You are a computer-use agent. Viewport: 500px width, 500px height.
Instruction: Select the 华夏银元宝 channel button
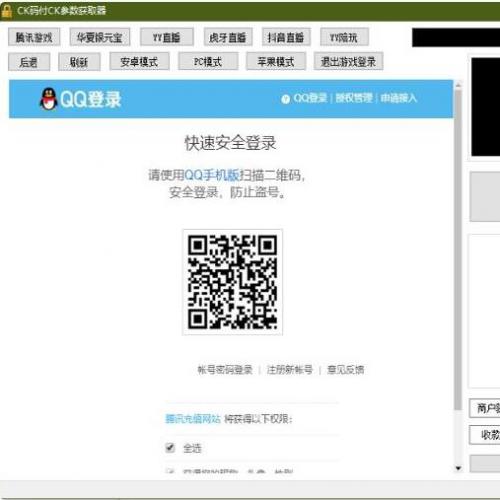coord(100,37)
